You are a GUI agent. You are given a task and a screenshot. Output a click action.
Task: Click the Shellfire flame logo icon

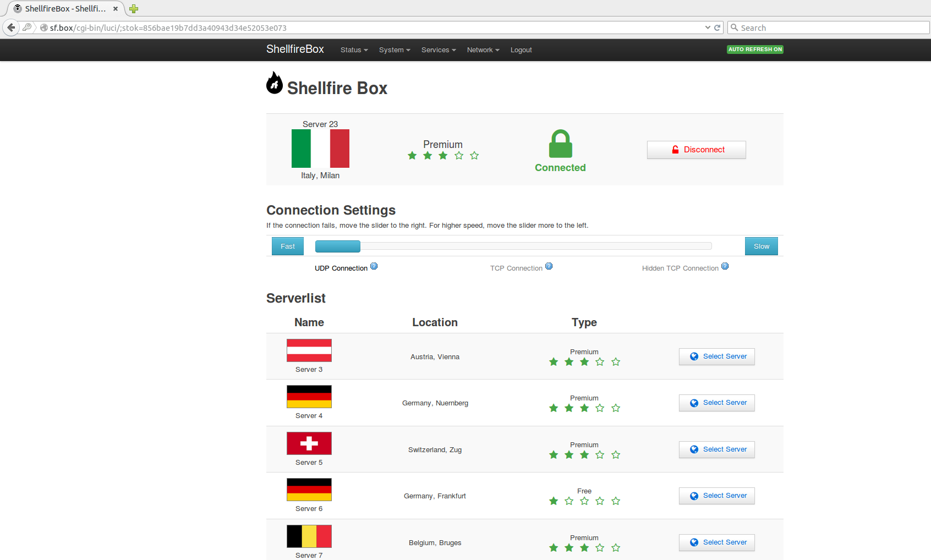275,83
